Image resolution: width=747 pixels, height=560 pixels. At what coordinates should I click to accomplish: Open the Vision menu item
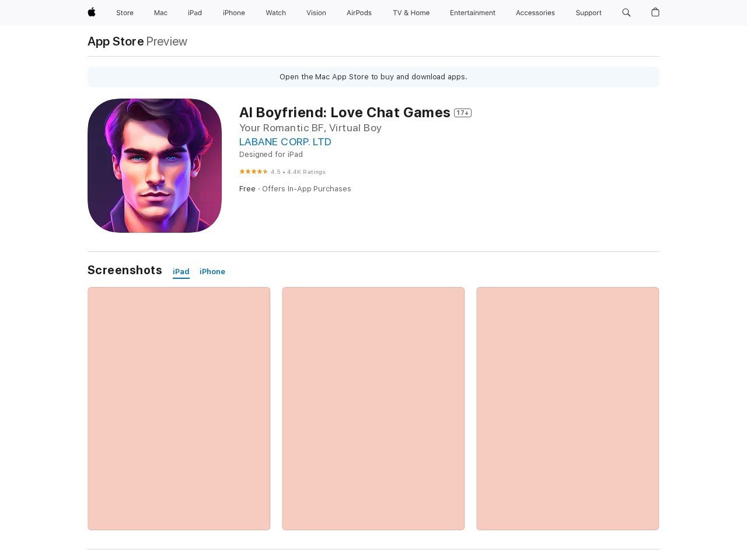tap(316, 13)
